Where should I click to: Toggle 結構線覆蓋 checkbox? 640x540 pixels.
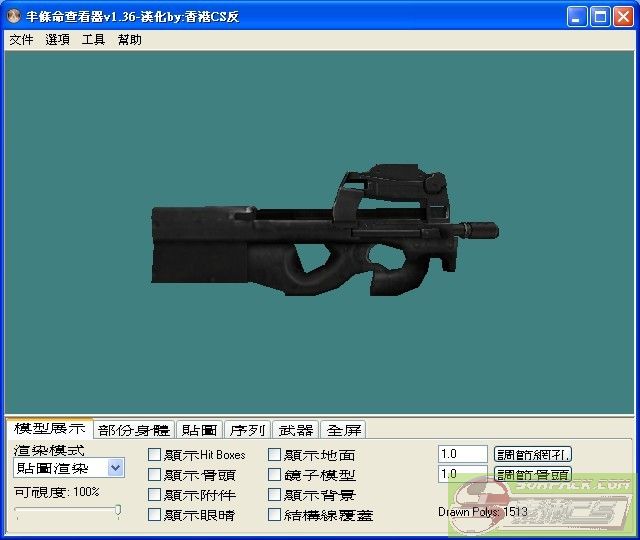[275, 515]
